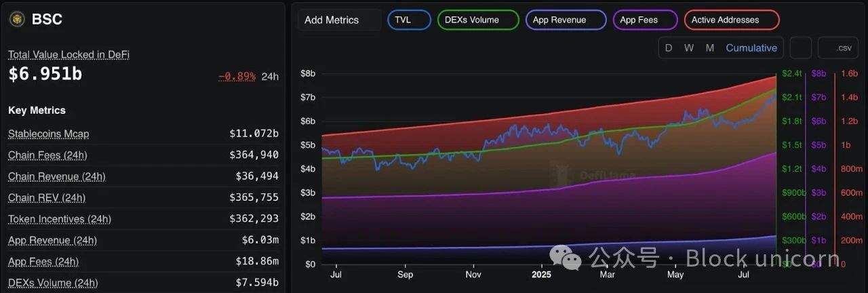This screenshot has height=293, width=868.
Task: Toggle the App Fees metric pill
Action: tap(645, 20)
